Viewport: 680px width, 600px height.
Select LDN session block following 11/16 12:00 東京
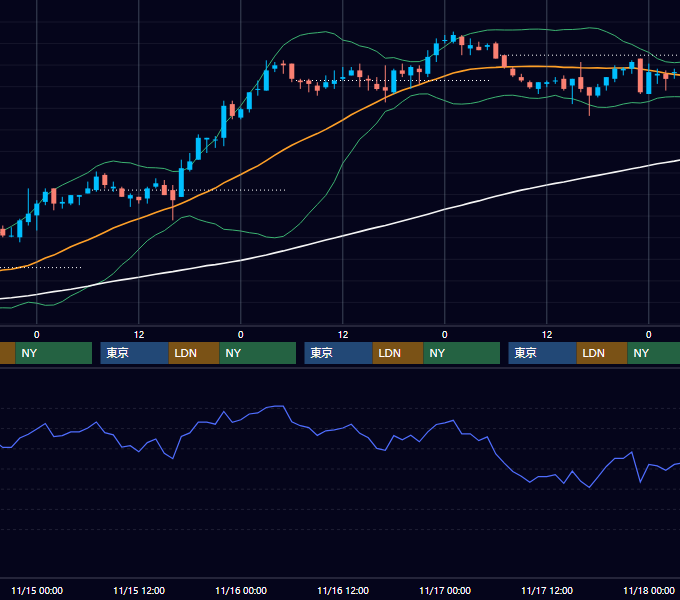(x=398, y=353)
